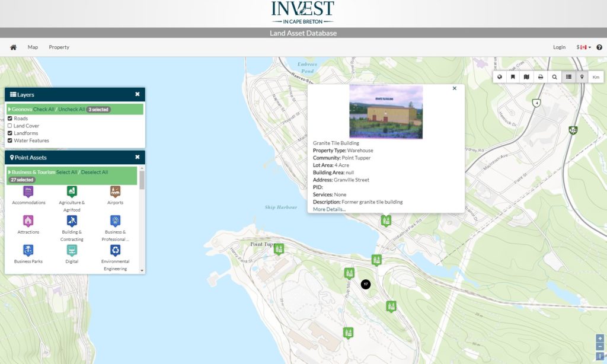Expand the Geonova layer group
The image size is (607, 364).
point(9,109)
